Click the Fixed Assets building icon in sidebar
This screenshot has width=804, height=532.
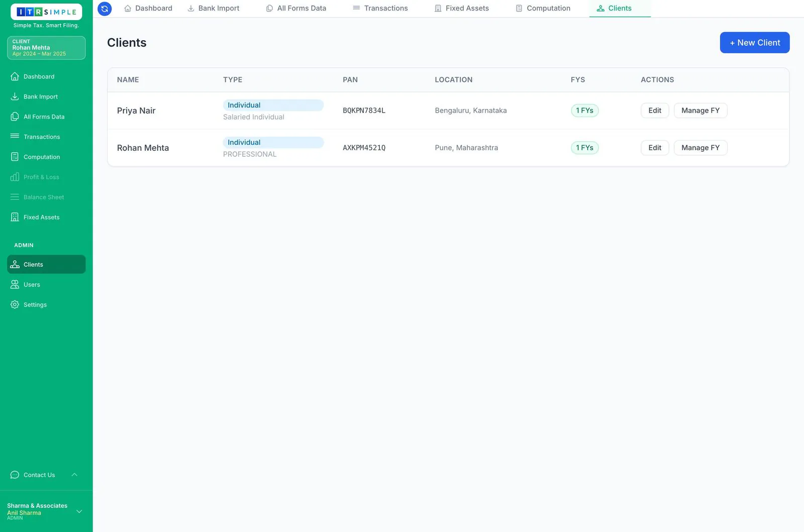click(x=15, y=217)
